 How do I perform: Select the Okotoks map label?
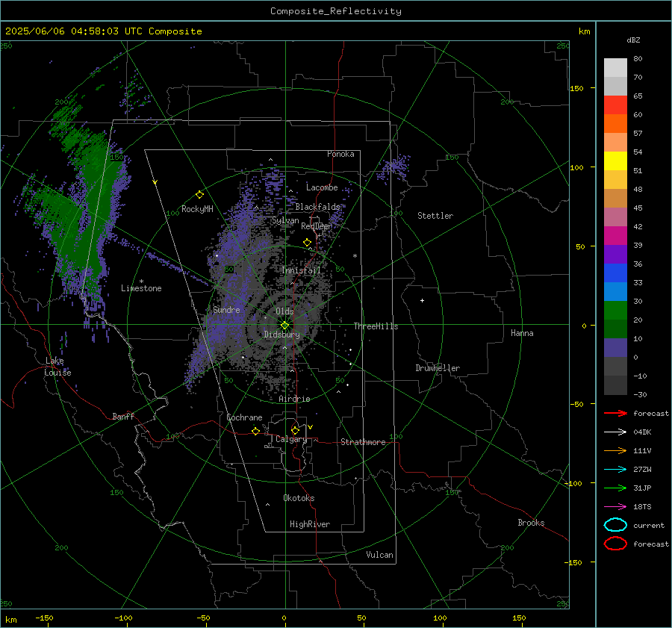pos(299,498)
